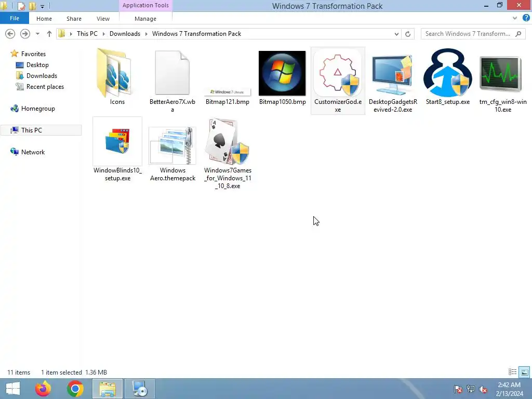The image size is (532, 399).
Task: Open Downloads in the Favorites list
Action: click(42, 76)
